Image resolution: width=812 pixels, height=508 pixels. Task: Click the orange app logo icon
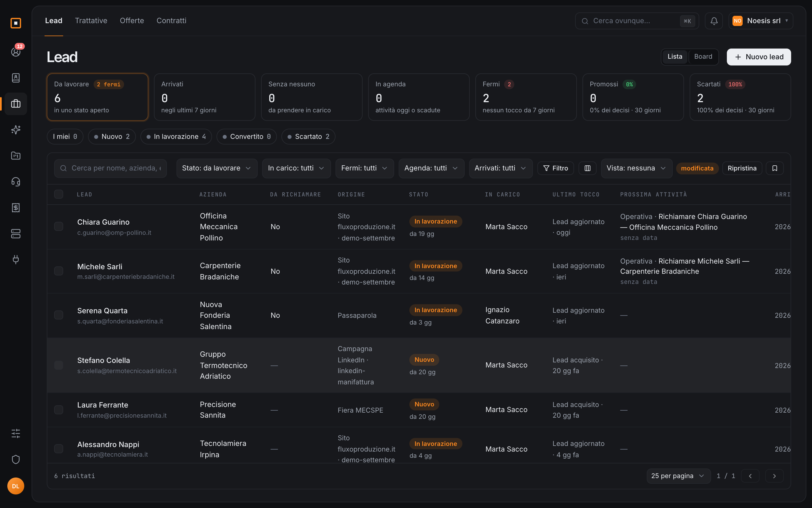16,23
